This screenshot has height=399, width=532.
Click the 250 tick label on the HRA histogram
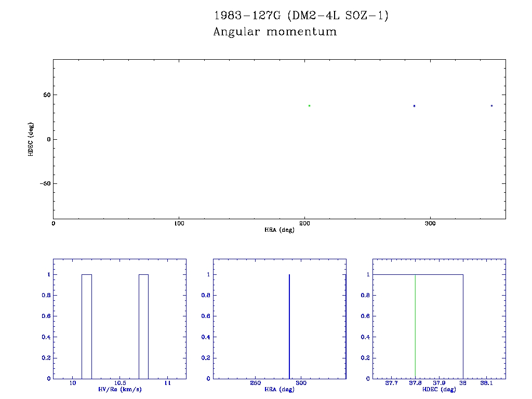[x=256, y=383]
